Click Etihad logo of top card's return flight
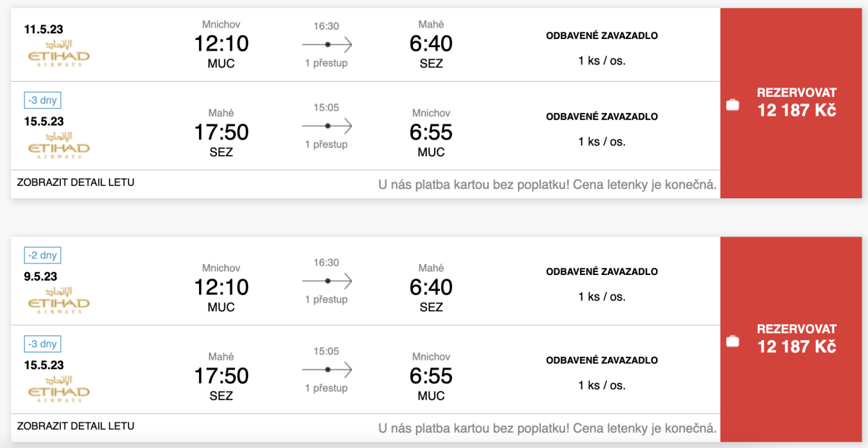 (59, 146)
